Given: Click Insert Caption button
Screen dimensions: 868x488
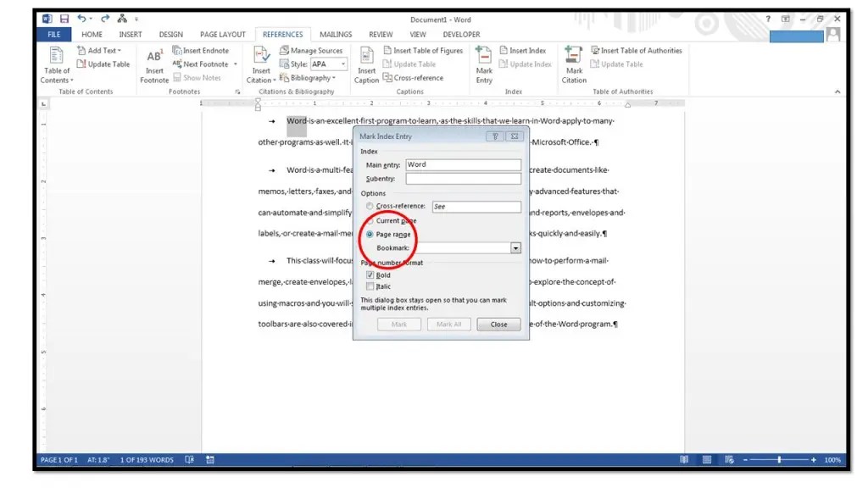Looking at the screenshot, I should 366,65.
